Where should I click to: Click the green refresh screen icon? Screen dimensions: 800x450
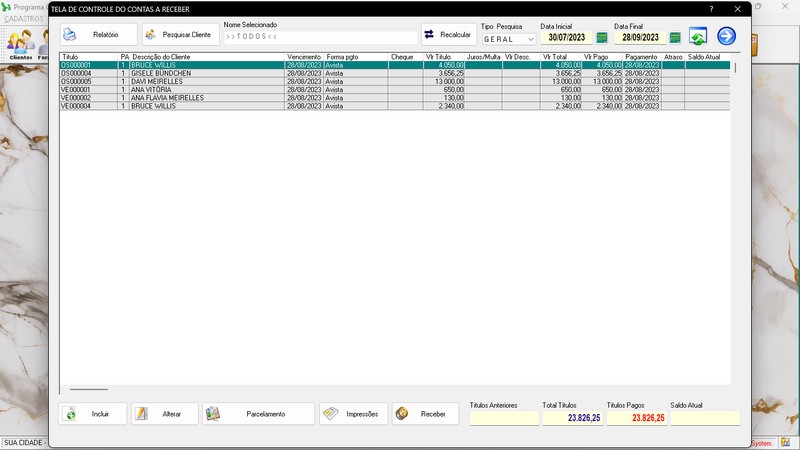point(698,36)
